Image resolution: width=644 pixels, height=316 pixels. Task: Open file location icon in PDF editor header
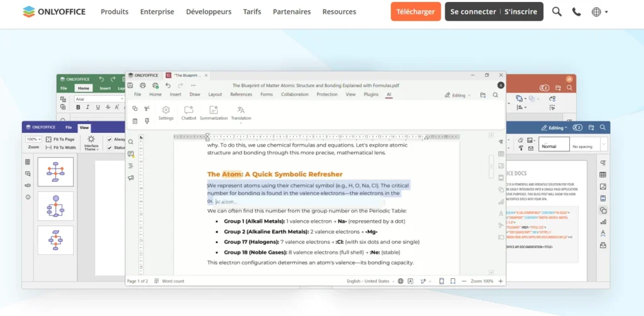(x=483, y=95)
